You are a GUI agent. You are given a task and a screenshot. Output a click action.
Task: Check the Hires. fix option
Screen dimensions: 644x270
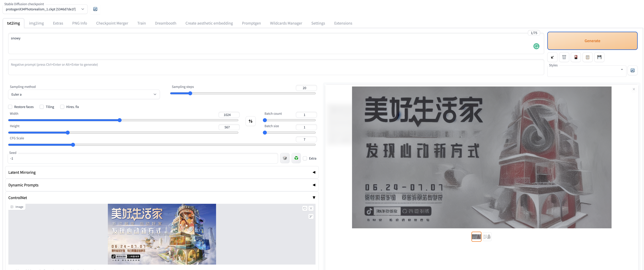pyautogui.click(x=62, y=107)
